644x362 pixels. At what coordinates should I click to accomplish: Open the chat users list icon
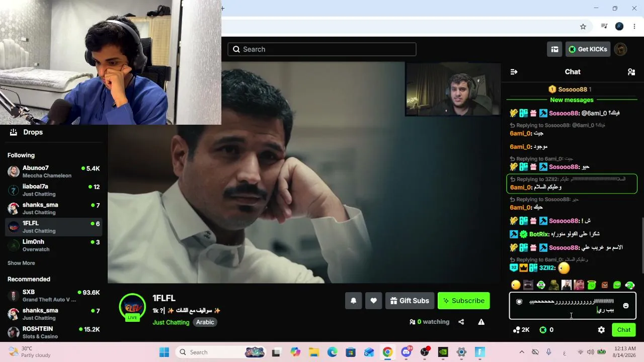coord(631,72)
